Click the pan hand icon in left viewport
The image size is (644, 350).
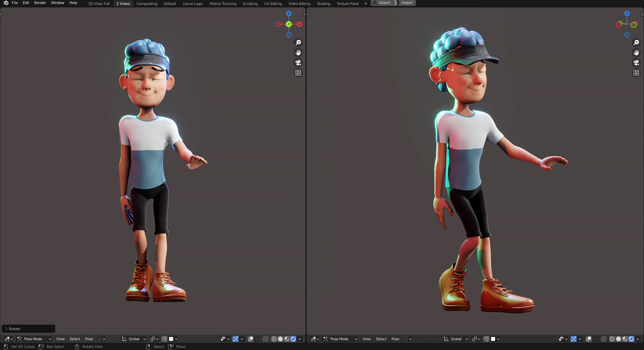coord(298,53)
